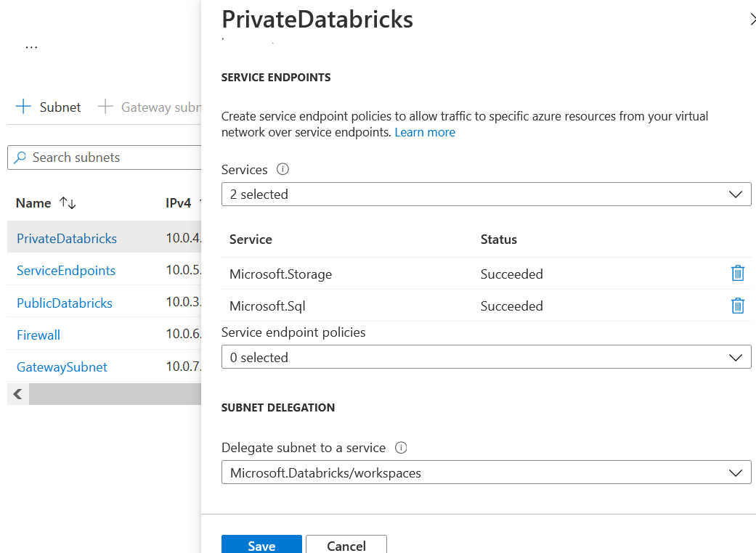
Task: Open the Learn more link
Action: pyautogui.click(x=425, y=132)
